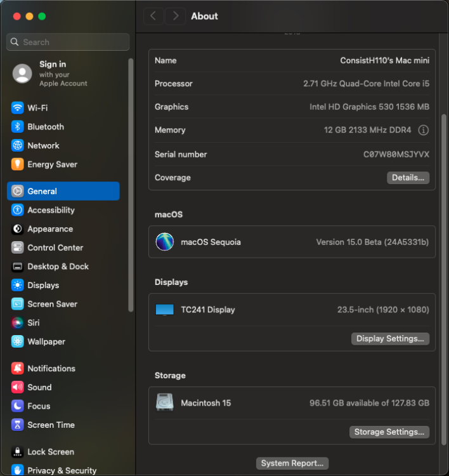Click Intel HD Graphics 530 text

tap(369, 107)
